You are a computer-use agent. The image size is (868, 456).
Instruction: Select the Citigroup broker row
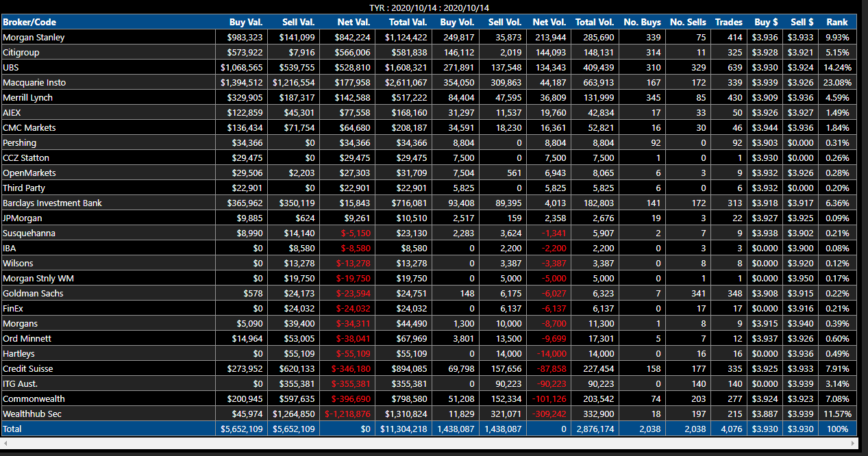click(427, 52)
